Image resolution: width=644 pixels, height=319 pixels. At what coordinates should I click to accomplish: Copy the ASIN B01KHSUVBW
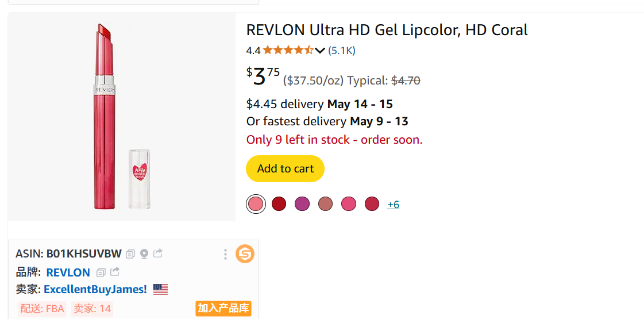click(x=130, y=253)
